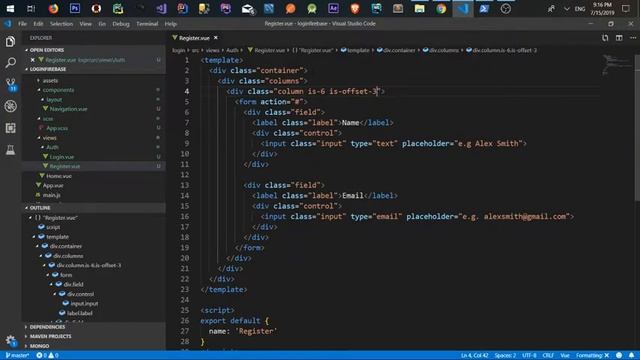Image resolution: width=640 pixels, height=360 pixels.
Task: Click the master branch indicator in the status bar
Action: click(17, 356)
